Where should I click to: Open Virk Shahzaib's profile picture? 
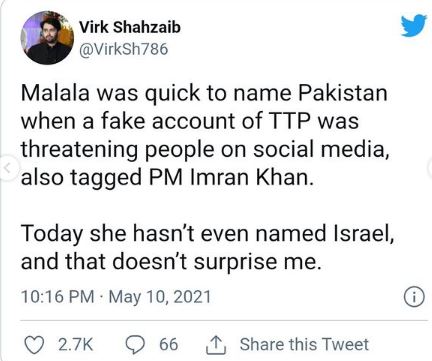(47, 38)
